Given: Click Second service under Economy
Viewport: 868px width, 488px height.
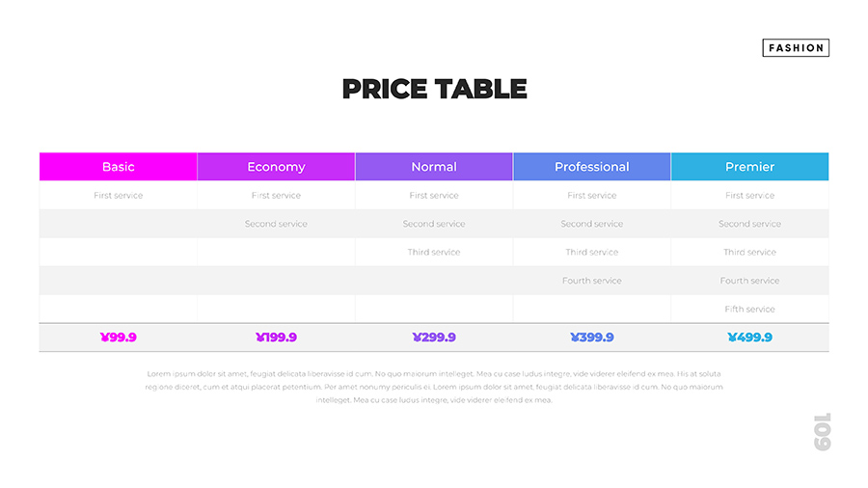Looking at the screenshot, I should pyautogui.click(x=276, y=224).
